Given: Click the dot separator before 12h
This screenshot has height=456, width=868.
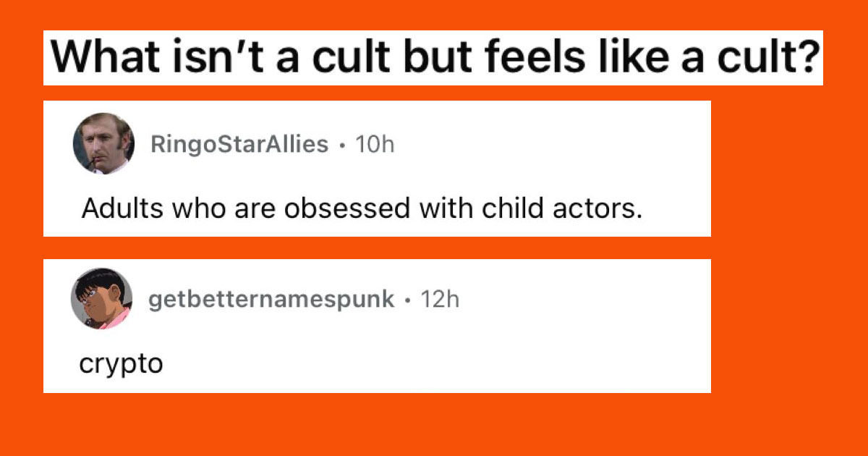Looking at the screenshot, I should coord(408,300).
